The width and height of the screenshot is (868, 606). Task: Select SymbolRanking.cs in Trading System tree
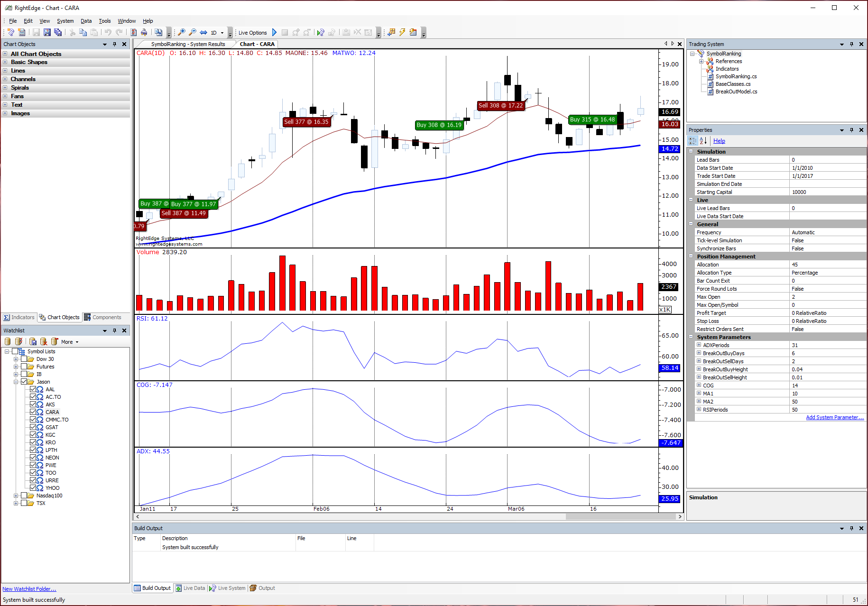click(736, 76)
